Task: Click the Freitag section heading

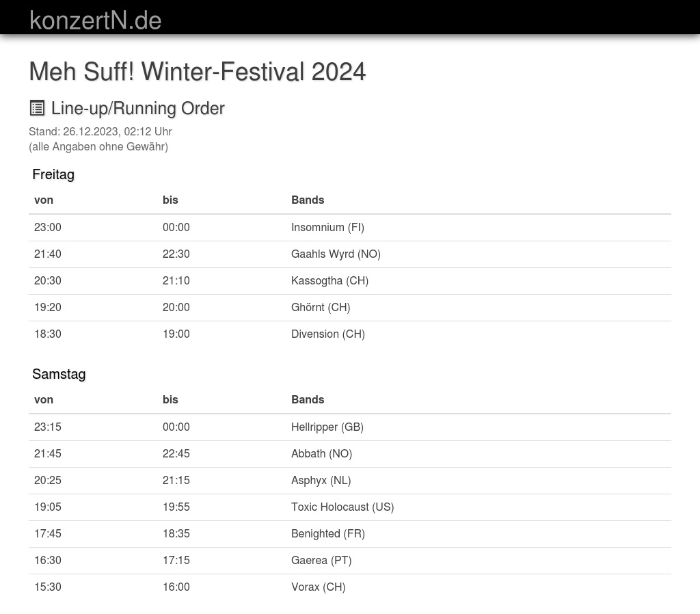Action: [x=53, y=174]
